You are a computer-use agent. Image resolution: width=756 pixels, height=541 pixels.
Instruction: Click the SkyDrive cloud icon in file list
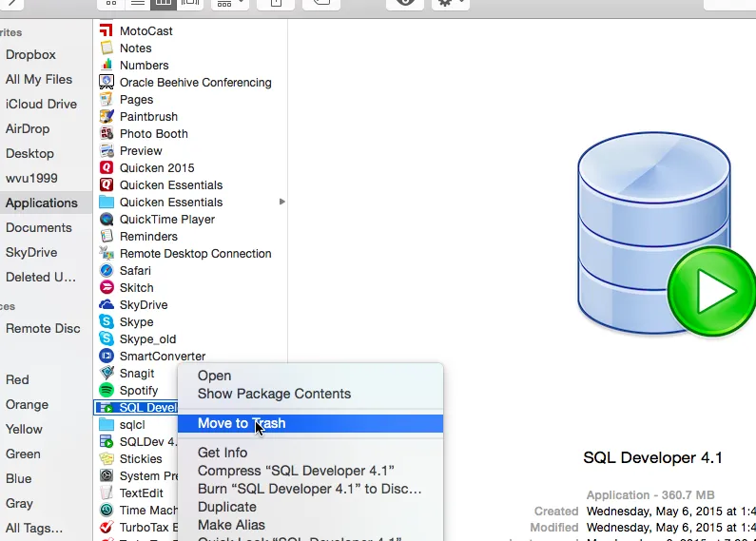[x=107, y=304]
